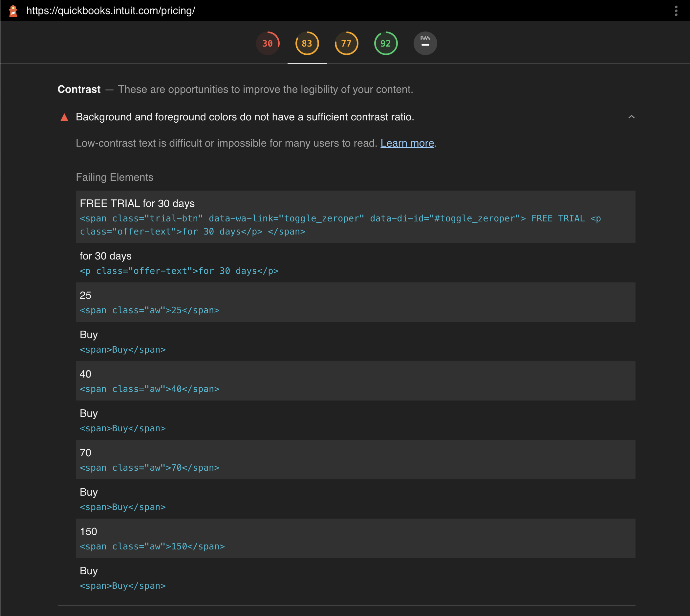Open the Learn more link

click(407, 143)
